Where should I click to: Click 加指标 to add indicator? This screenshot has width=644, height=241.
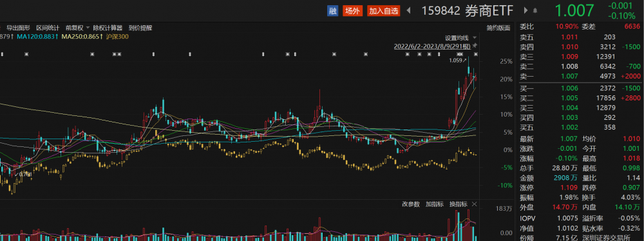point(434,204)
